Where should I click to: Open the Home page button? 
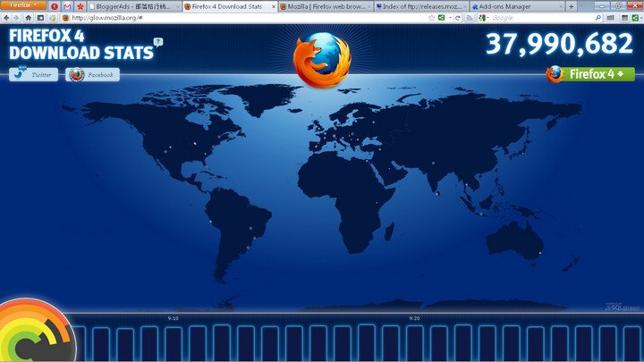28,18
